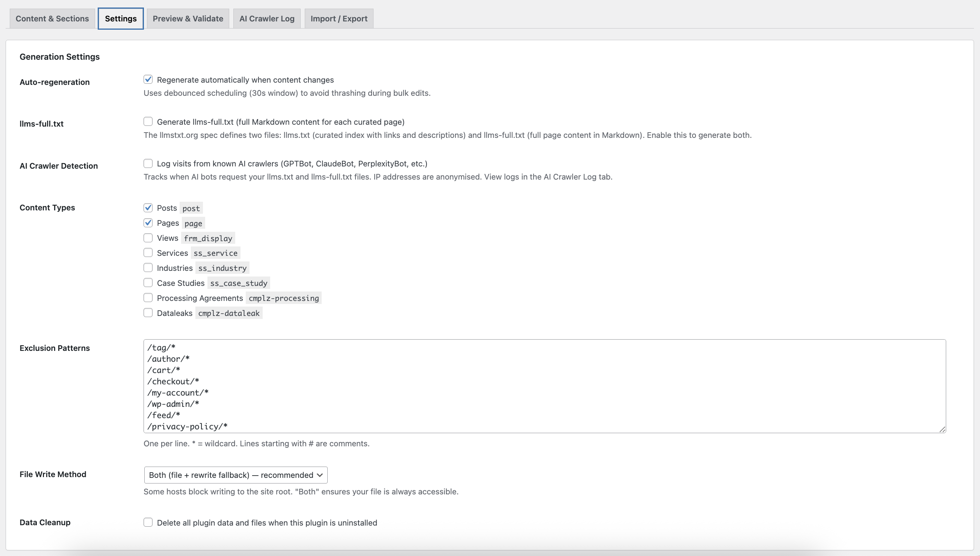Uncheck the Posts content type
This screenshot has width=980, height=556.
coord(148,207)
